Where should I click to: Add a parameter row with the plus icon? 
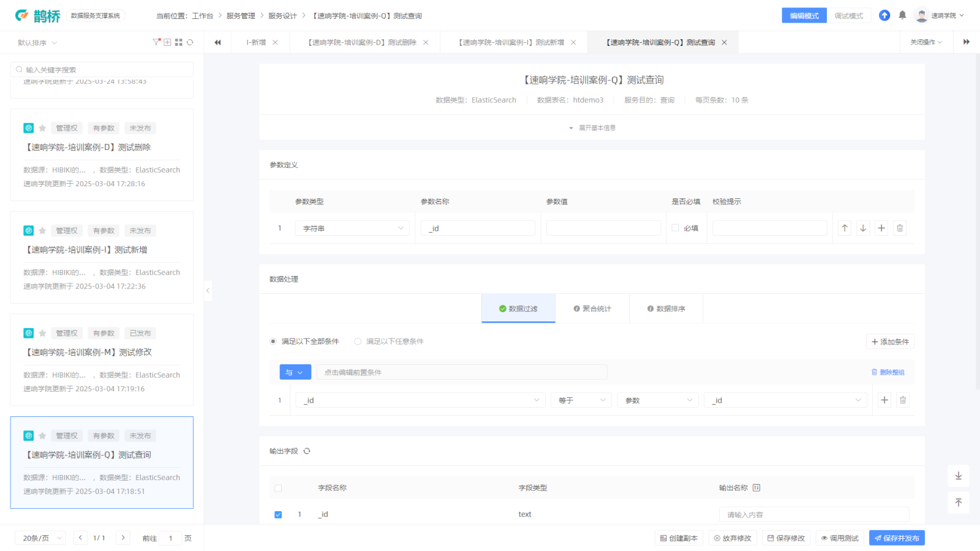click(x=881, y=228)
